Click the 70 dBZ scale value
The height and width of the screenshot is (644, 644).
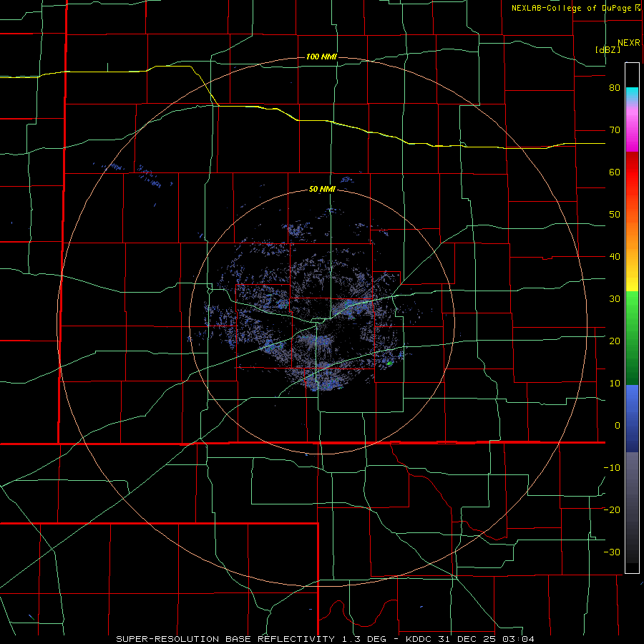coord(615,130)
